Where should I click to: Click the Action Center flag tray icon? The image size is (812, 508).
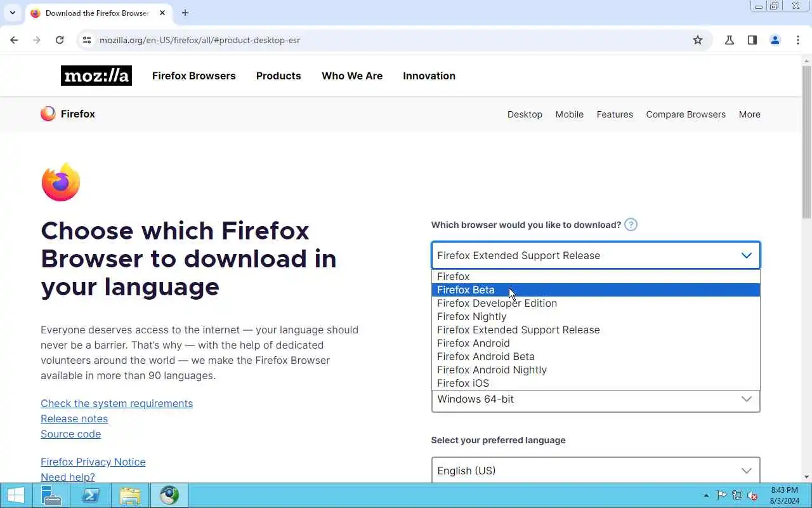click(x=722, y=495)
